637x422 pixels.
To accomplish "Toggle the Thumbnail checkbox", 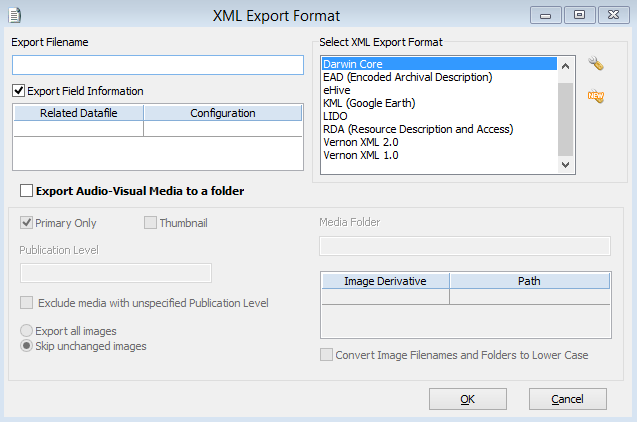I will pos(150,223).
